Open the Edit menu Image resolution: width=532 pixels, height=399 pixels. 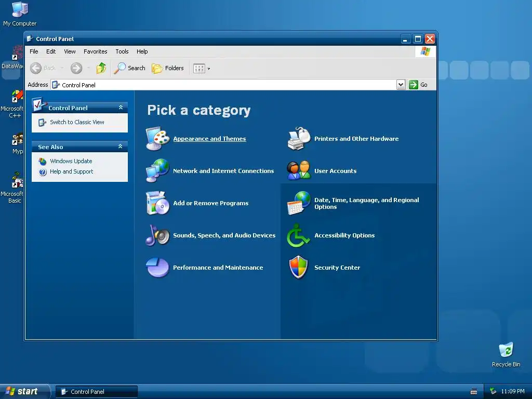51,51
